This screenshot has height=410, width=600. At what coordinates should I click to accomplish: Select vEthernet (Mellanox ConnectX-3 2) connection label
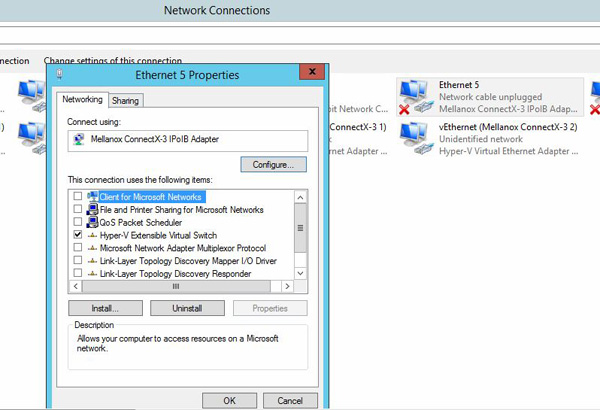508,127
